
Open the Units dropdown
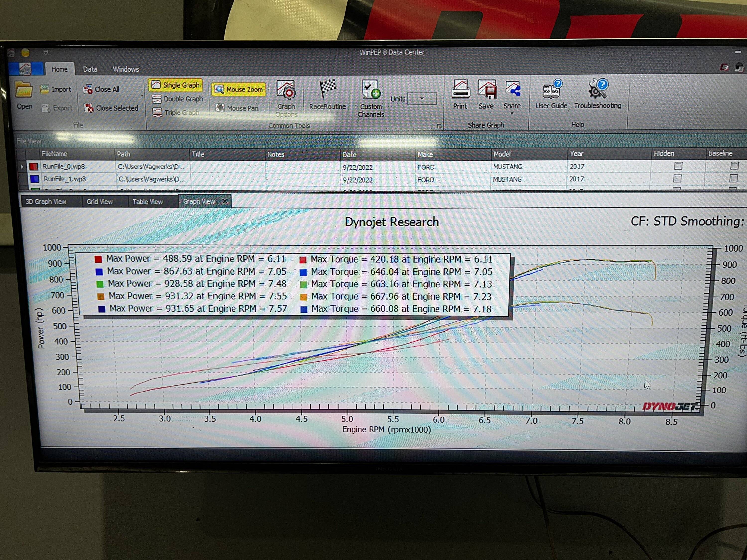(x=422, y=99)
